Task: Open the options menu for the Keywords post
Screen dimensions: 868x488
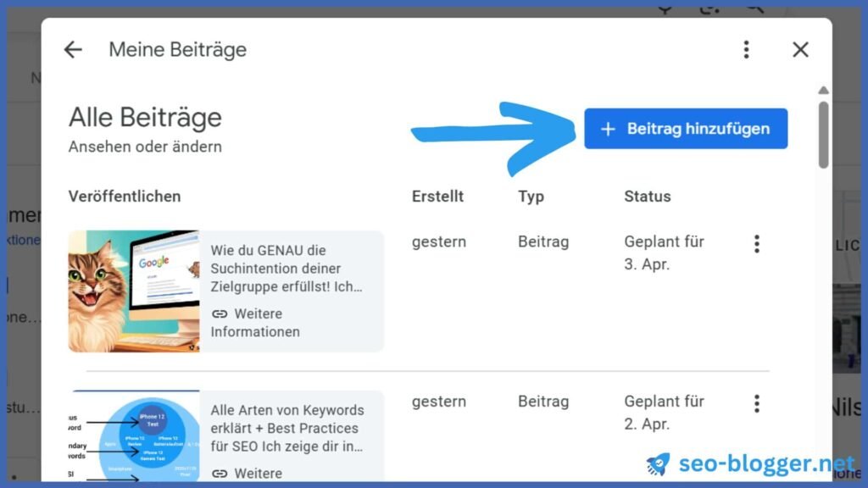Action: pos(756,404)
